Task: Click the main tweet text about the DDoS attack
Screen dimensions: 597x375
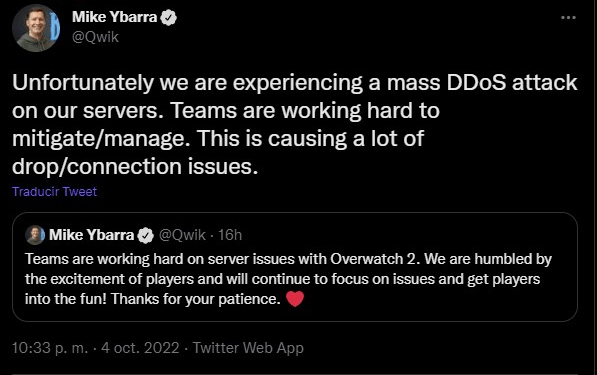Action: [x=295, y=124]
